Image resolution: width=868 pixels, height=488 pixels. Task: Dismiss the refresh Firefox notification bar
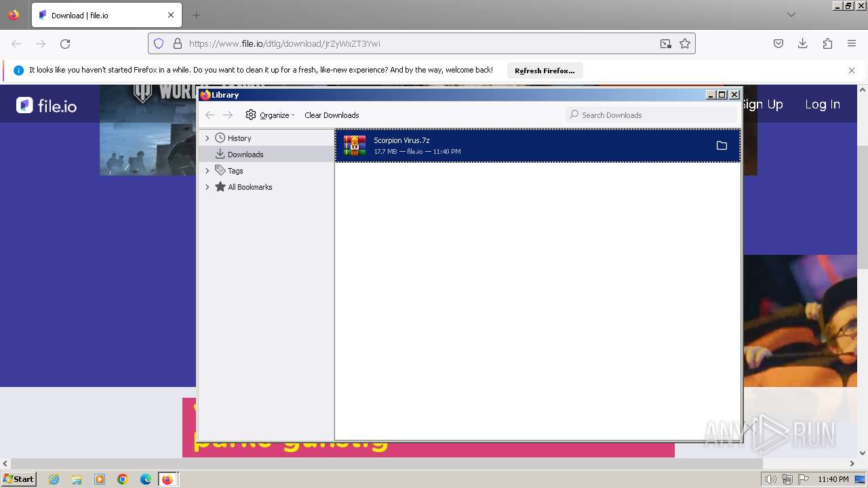pos(852,70)
